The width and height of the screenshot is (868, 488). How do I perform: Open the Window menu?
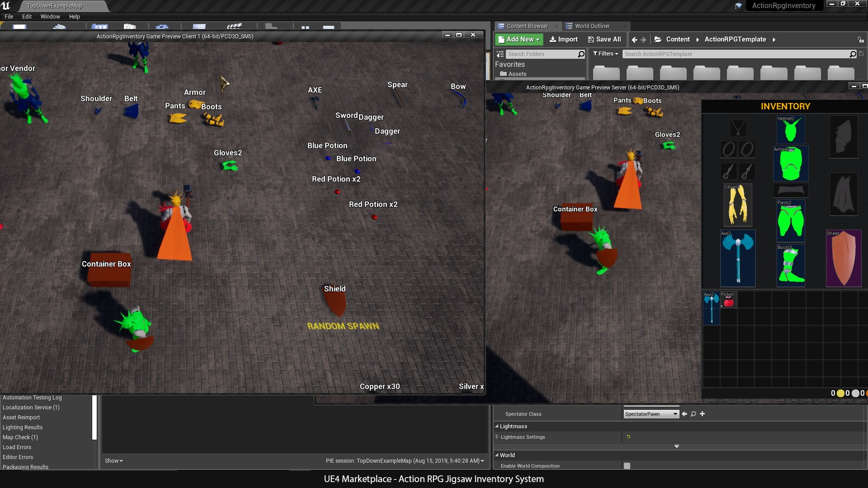point(50,16)
